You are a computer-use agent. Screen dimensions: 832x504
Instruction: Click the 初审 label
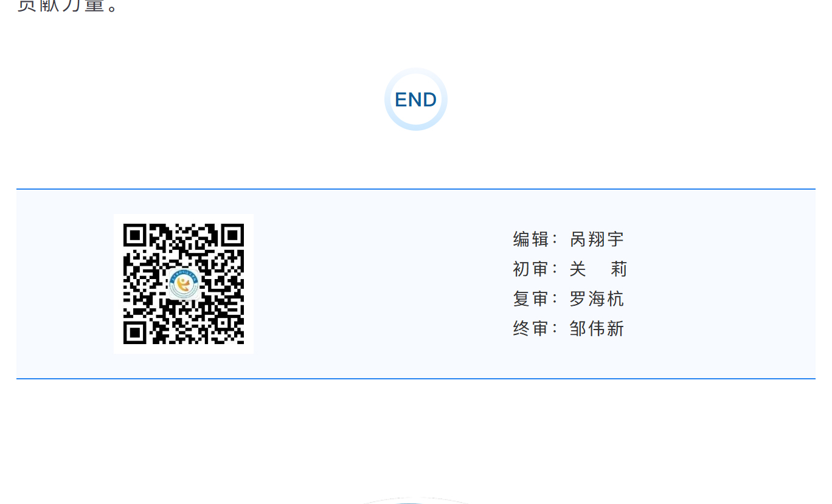click(531, 269)
